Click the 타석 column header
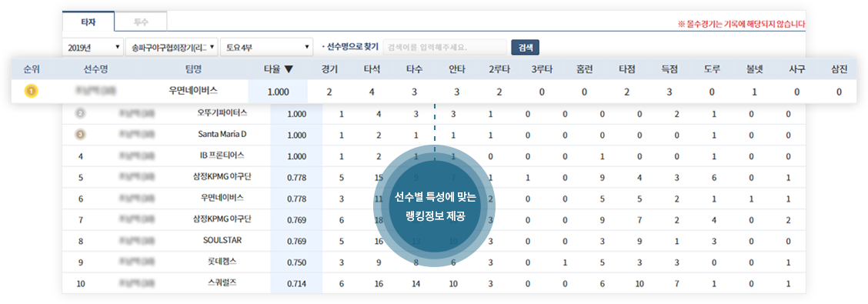The image size is (868, 304). coord(372,69)
